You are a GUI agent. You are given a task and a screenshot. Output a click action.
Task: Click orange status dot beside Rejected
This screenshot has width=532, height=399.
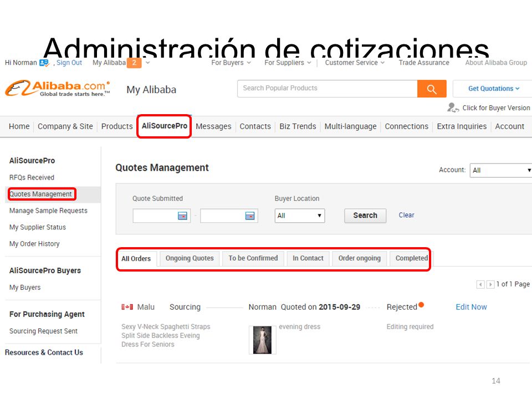(x=421, y=304)
